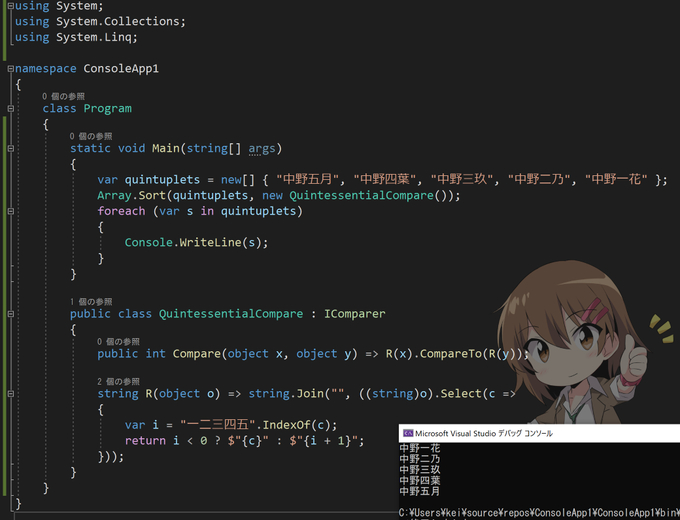Click the Microsoft Visual Studio debug console title
This screenshot has width=680, height=520.
(484, 433)
